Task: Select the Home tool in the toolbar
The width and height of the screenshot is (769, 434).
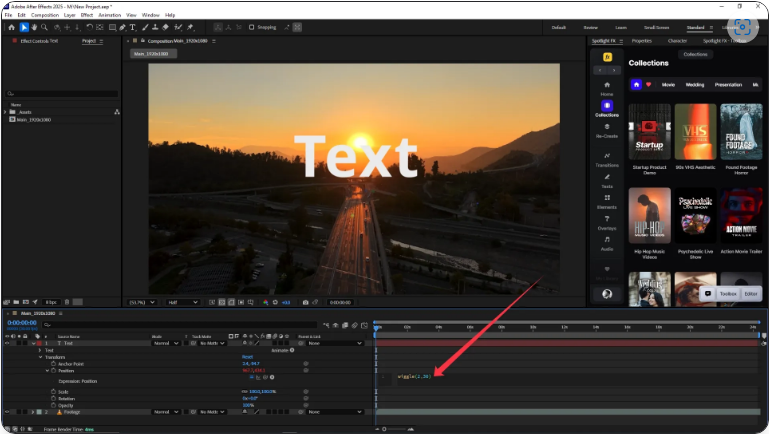Action: (12, 27)
